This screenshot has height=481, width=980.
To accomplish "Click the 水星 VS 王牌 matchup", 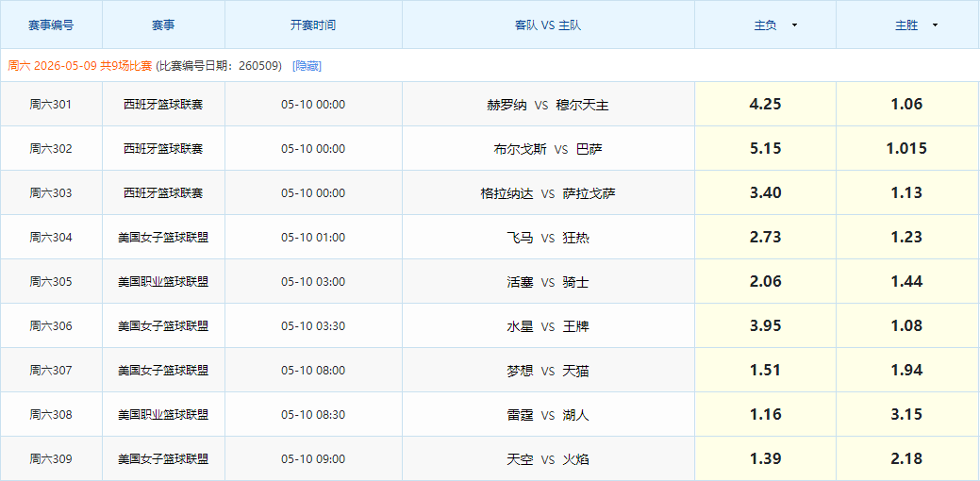I will pos(548,326).
